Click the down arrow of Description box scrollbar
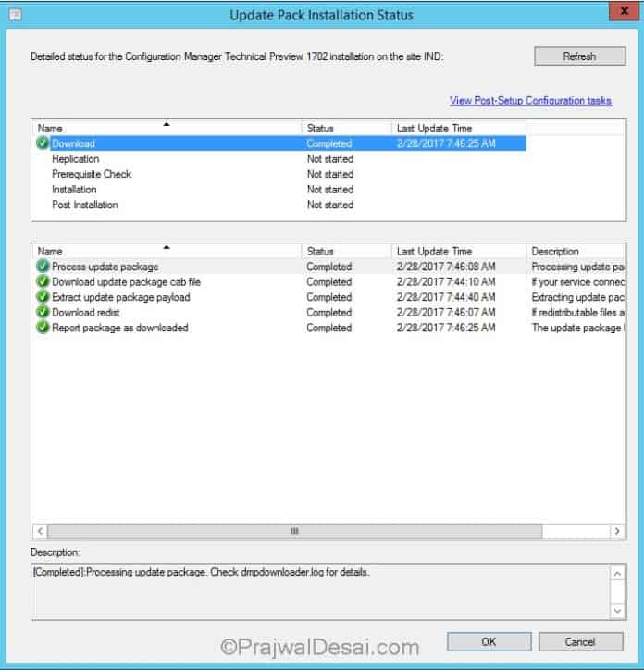 tap(617, 611)
